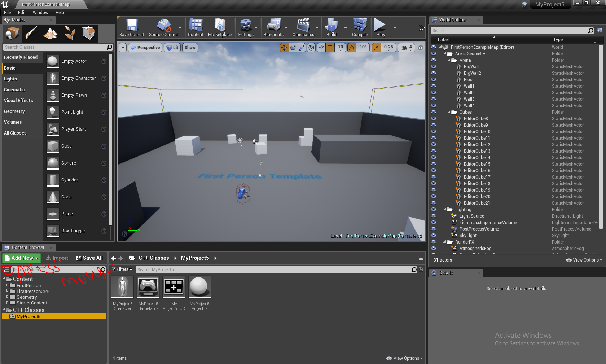
Task: Click Save All in Content Browser
Action: pos(89,258)
